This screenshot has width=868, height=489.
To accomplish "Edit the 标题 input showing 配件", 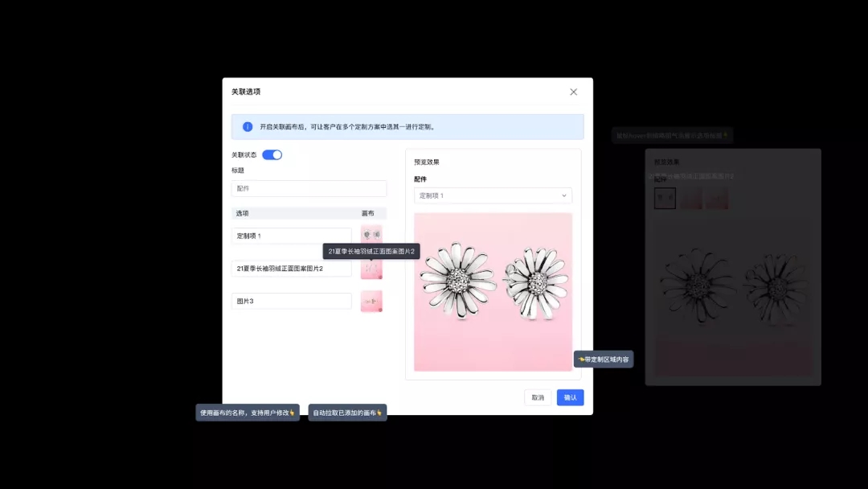I will point(309,188).
